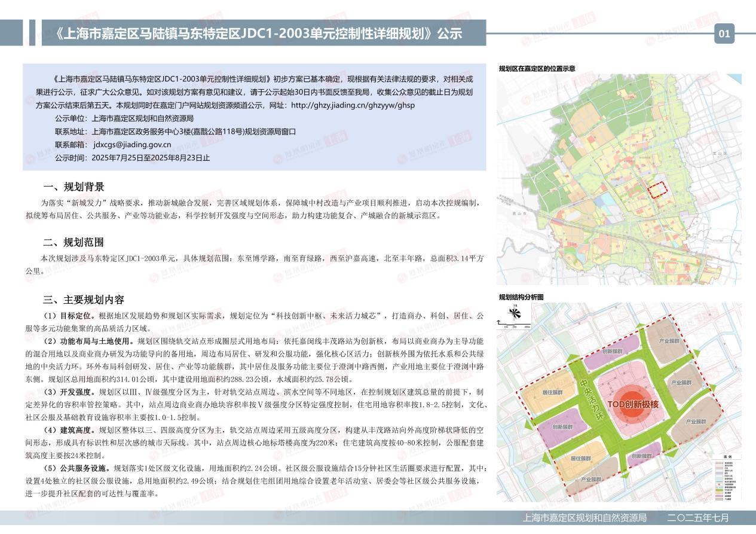
Task: Click the footer text 上海市嘉定区规划和自然资源局
Action: point(584,518)
